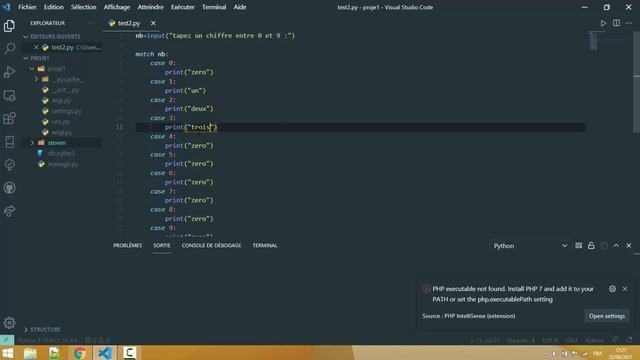Split the editor to the right

coord(616,23)
